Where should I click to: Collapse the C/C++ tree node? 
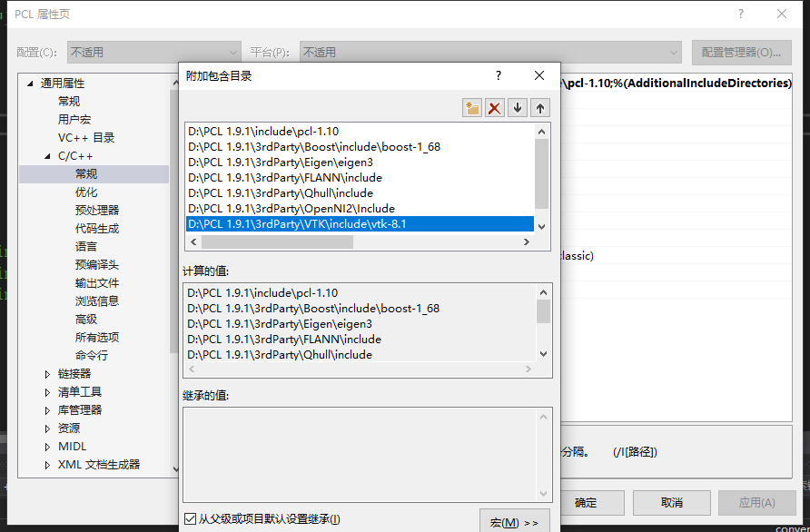point(47,156)
